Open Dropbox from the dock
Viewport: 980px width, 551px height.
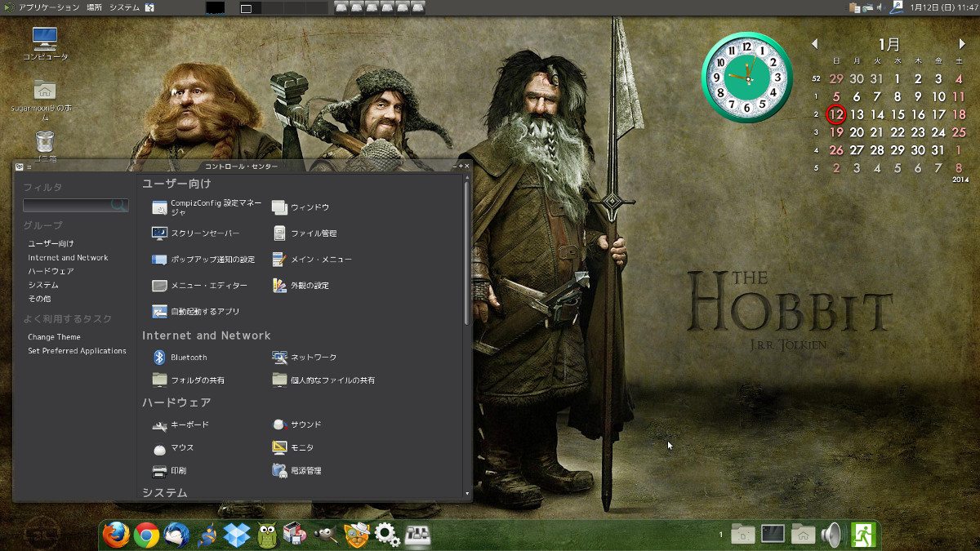(237, 535)
